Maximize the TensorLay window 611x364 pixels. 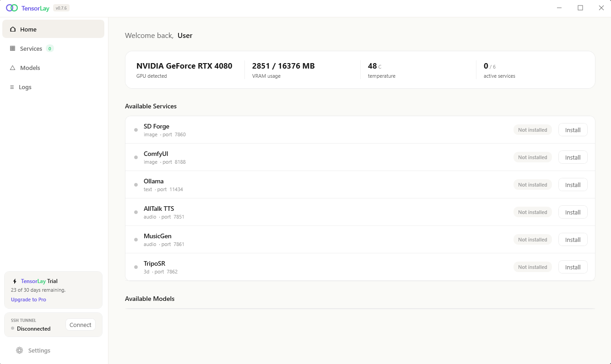[x=580, y=8]
